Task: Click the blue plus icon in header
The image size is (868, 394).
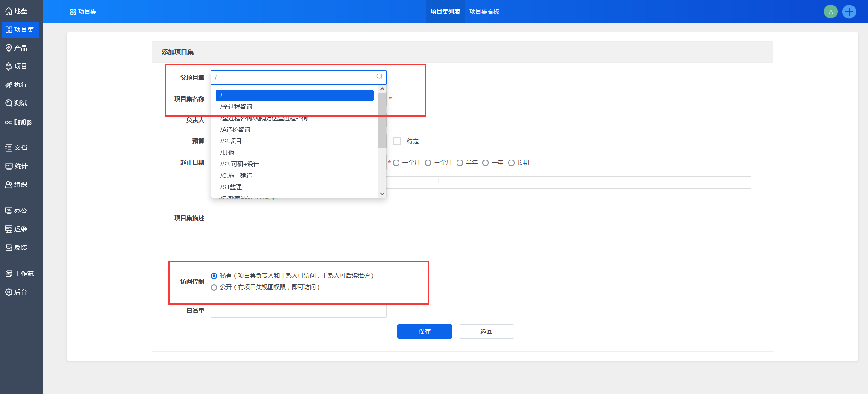Action: (x=849, y=11)
